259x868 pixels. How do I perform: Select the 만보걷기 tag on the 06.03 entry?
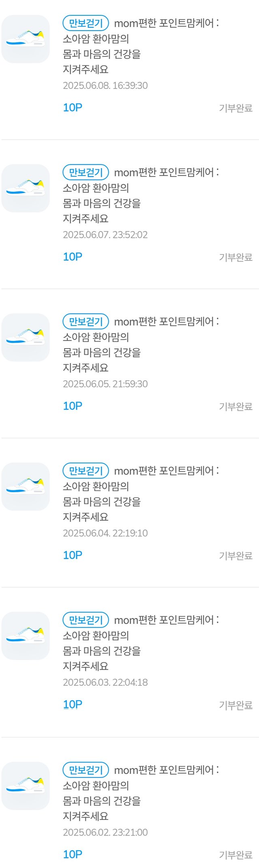tap(86, 620)
